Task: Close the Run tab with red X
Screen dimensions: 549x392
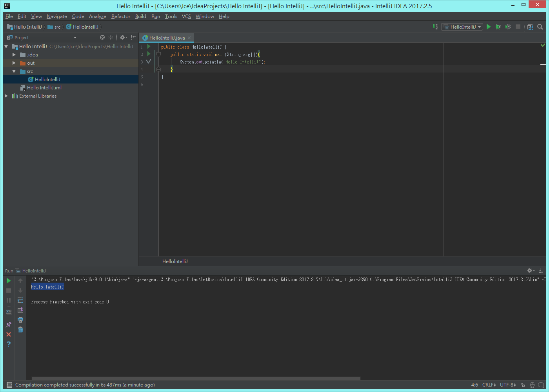Action: pyautogui.click(x=9, y=334)
